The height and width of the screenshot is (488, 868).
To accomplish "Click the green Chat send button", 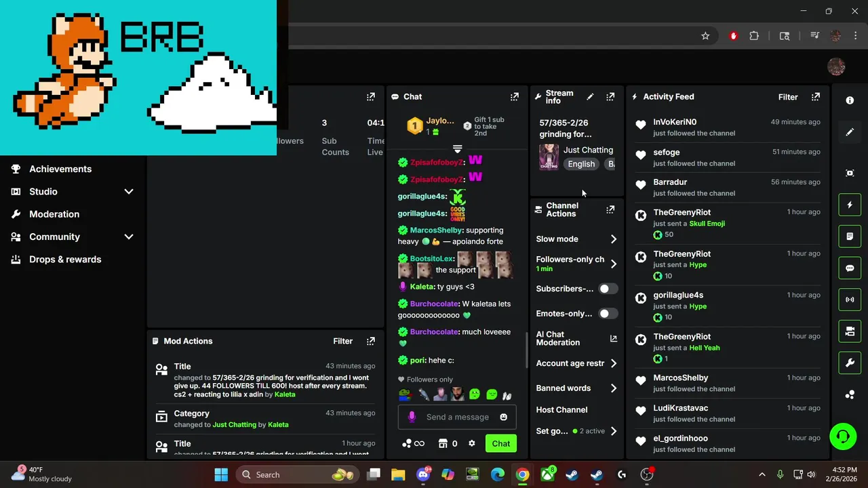I will click(x=501, y=443).
